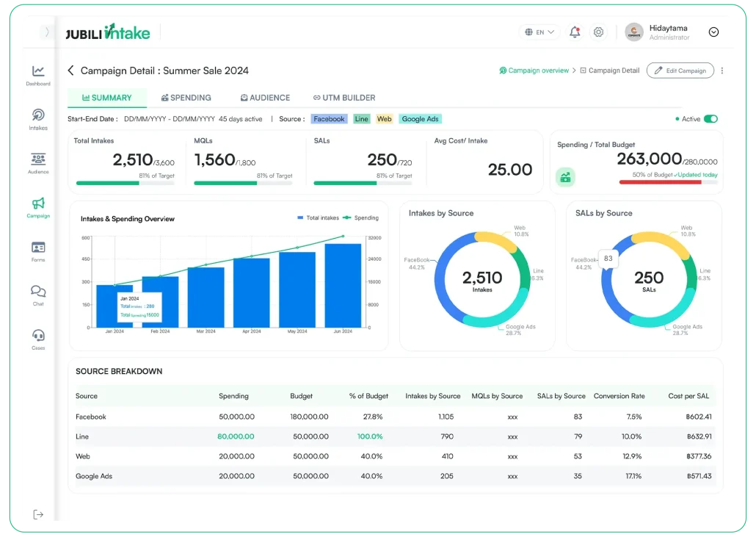Click the Jubili Intake logo
This screenshot has width=756, height=537.
[x=107, y=32]
